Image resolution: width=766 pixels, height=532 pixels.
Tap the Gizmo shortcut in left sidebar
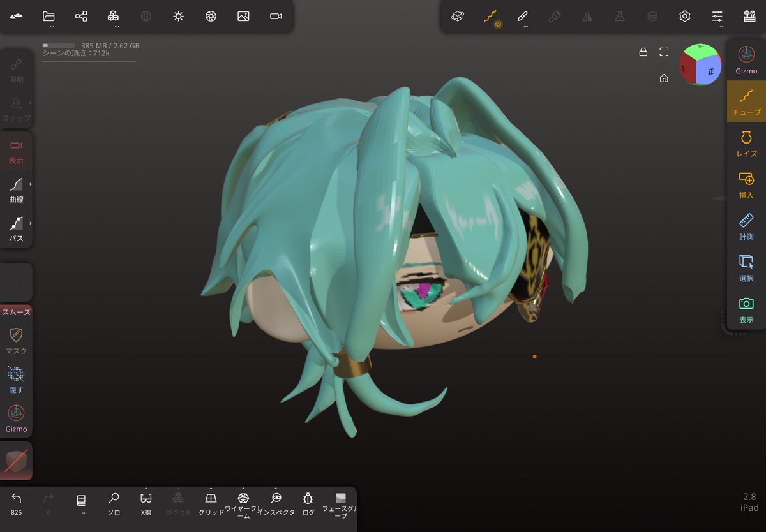[x=16, y=418]
